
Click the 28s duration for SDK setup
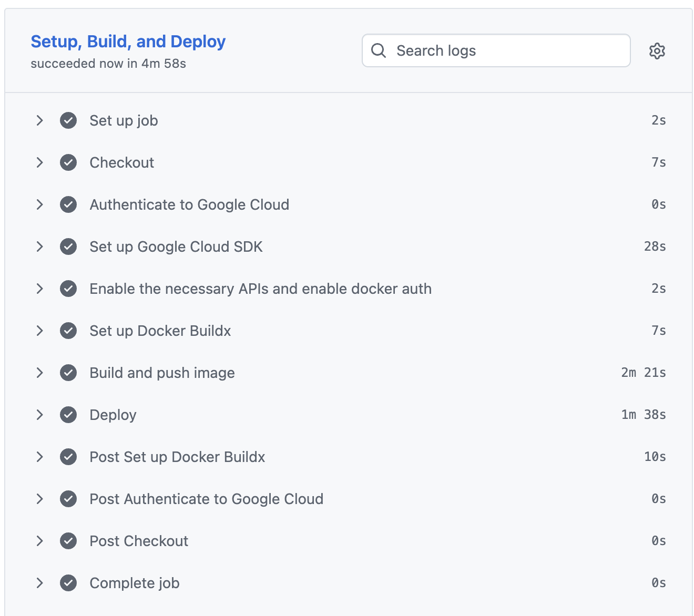[655, 247]
